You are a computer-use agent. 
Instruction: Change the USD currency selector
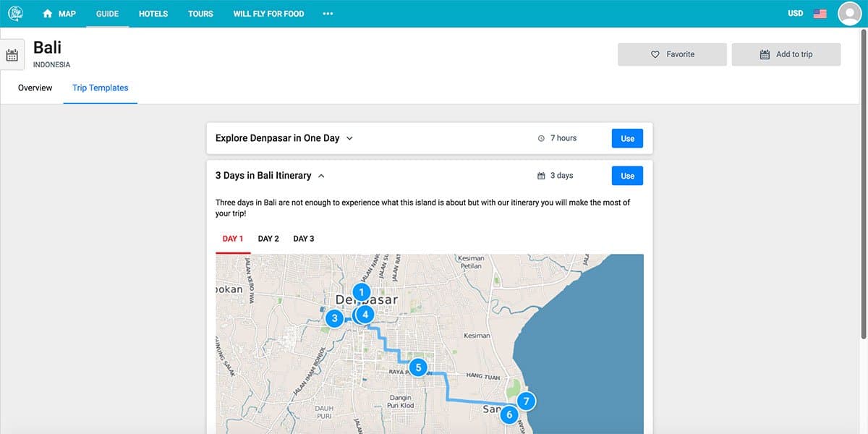tap(795, 13)
